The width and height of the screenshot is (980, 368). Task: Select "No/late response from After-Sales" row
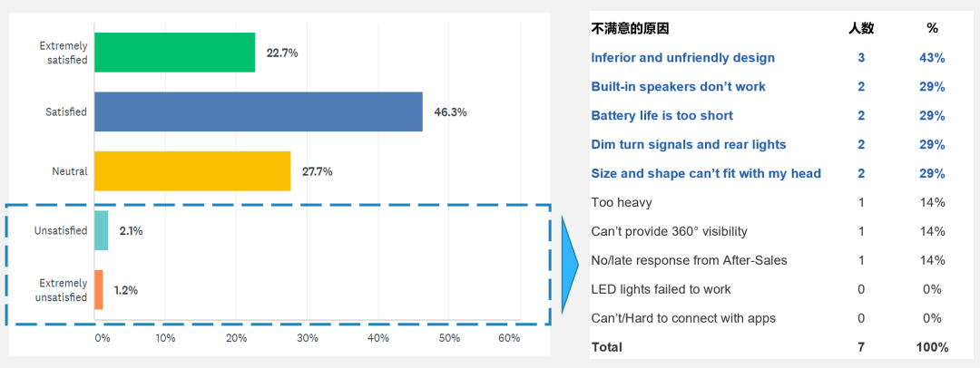tap(689, 260)
